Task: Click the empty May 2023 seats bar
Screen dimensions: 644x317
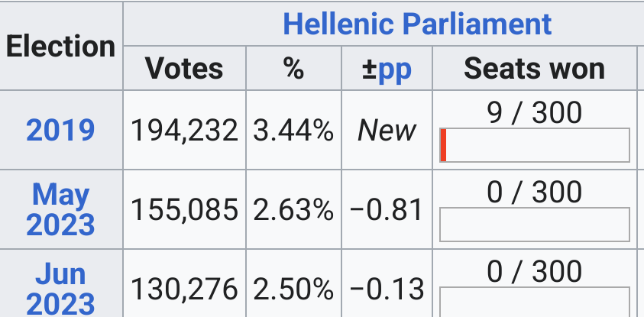Action: click(534, 225)
